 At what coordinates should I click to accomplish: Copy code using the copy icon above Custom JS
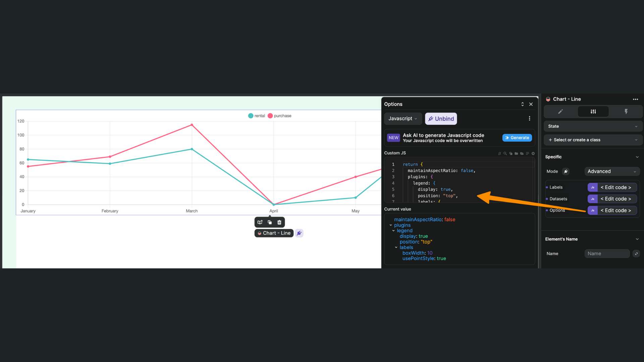tap(511, 154)
